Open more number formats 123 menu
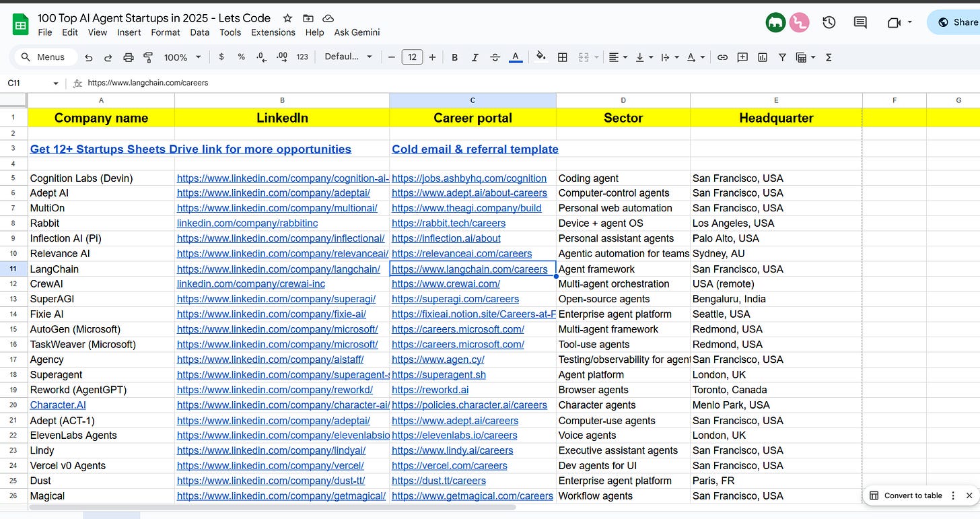 pos(302,57)
